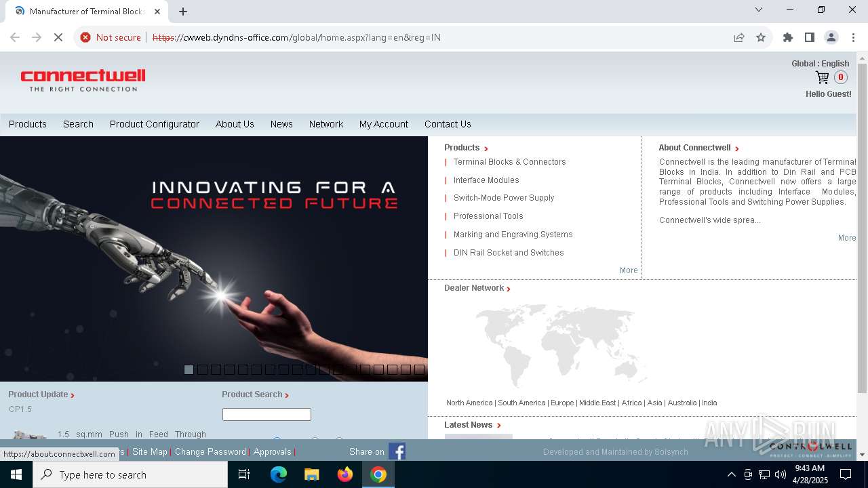Select the first slideshow indicator square
Screen dimensions: 868x488
tap(189, 369)
